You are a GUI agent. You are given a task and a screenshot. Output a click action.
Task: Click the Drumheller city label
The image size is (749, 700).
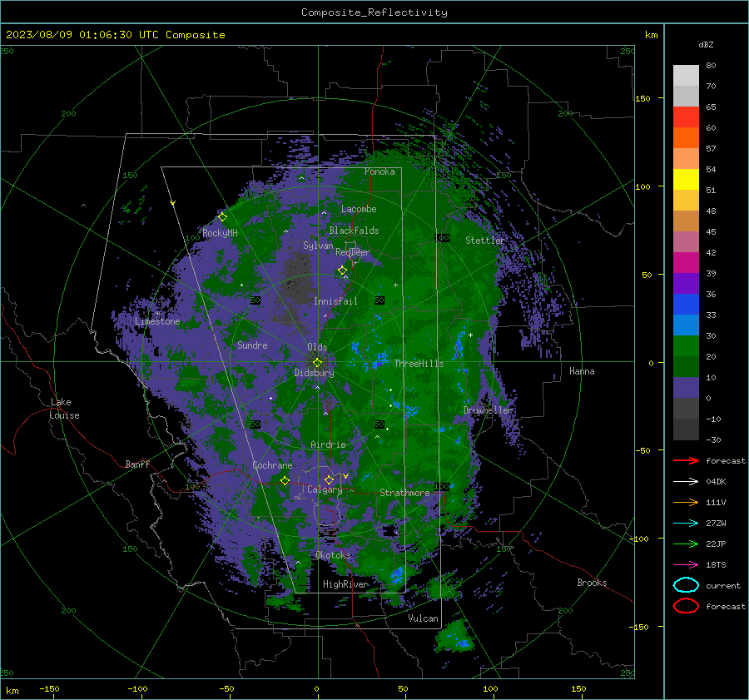488,410
